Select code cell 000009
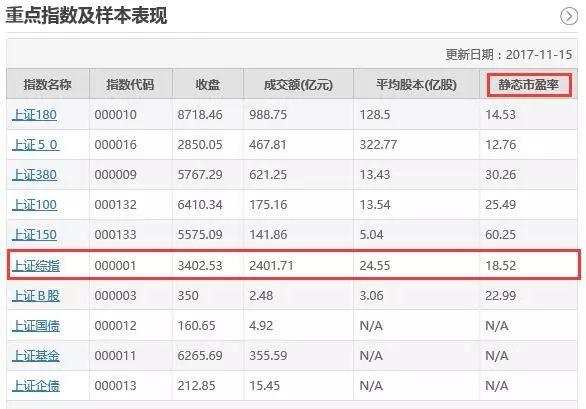 [x=115, y=175]
